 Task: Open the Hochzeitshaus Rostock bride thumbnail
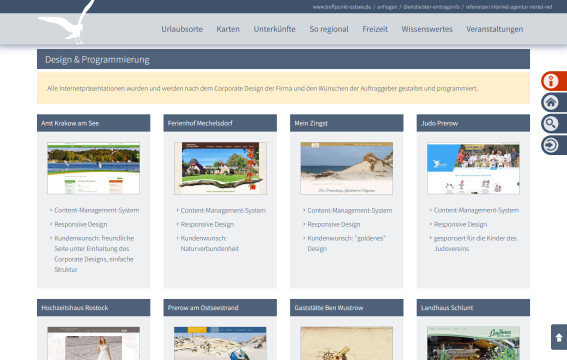tap(93, 343)
